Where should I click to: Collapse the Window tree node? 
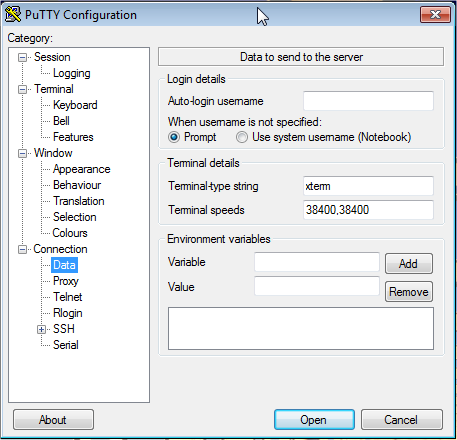pyautogui.click(x=22, y=153)
